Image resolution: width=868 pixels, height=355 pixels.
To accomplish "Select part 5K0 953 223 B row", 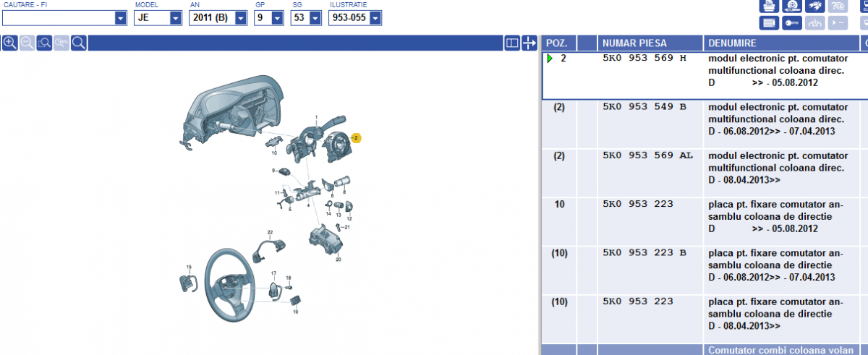I will click(644, 254).
